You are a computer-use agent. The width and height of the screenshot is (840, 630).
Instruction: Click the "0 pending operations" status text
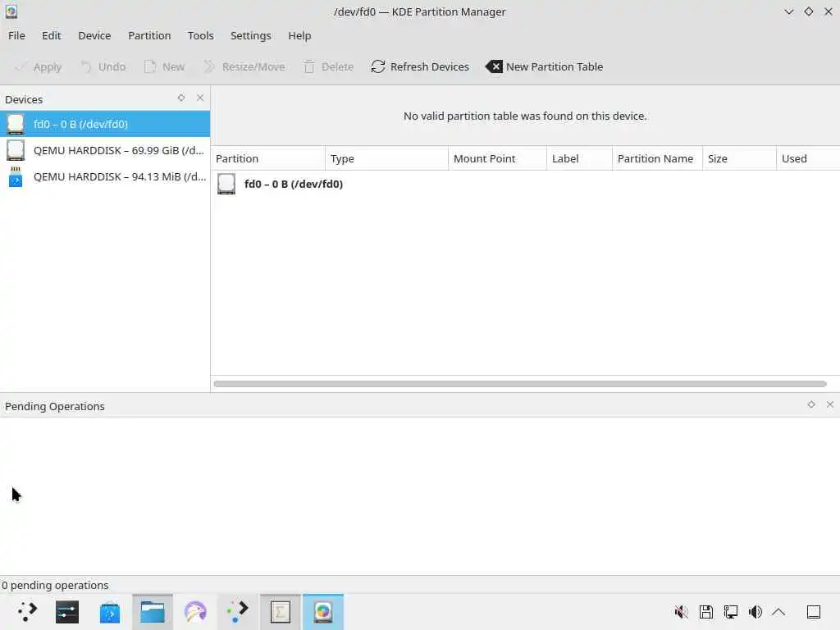click(x=55, y=585)
